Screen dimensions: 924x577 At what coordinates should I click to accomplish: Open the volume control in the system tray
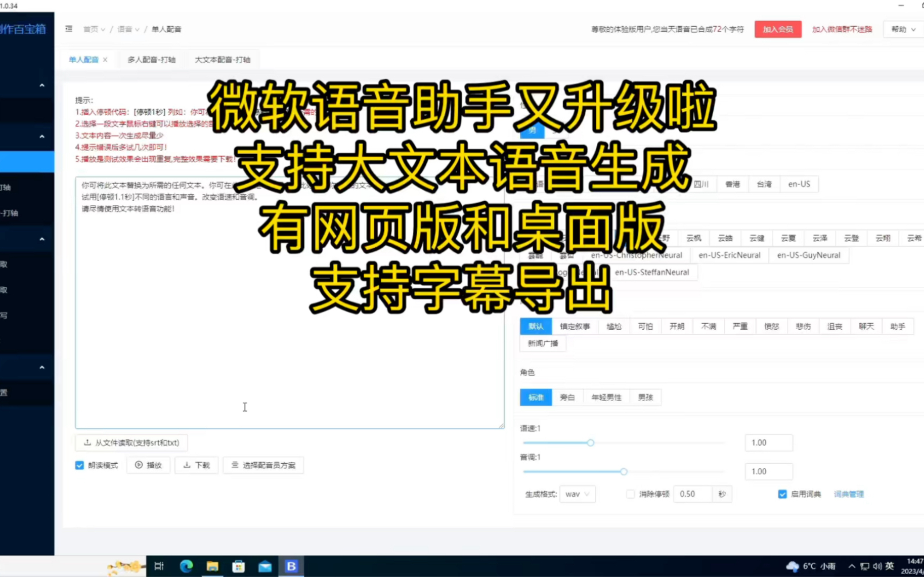877,566
